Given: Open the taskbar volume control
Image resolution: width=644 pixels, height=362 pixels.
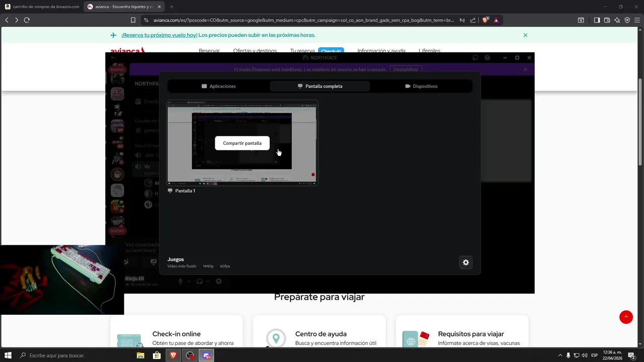Looking at the screenshot, I should [585, 355].
